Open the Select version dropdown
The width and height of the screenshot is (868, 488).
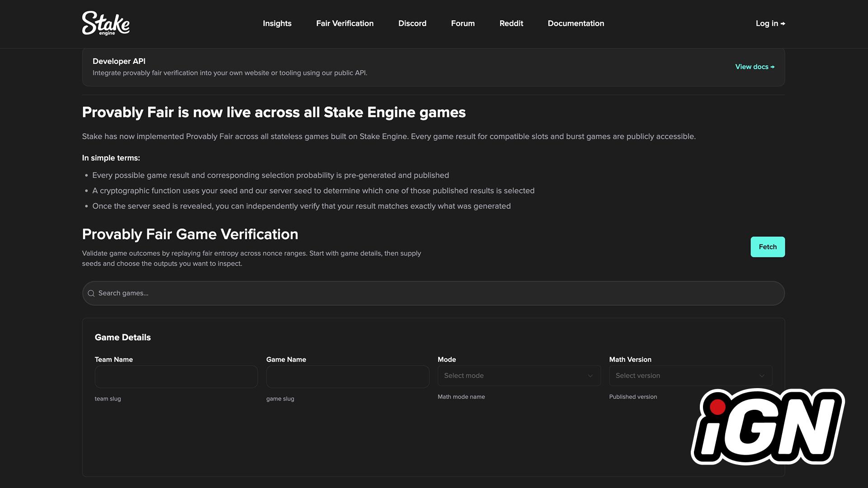tap(690, 375)
